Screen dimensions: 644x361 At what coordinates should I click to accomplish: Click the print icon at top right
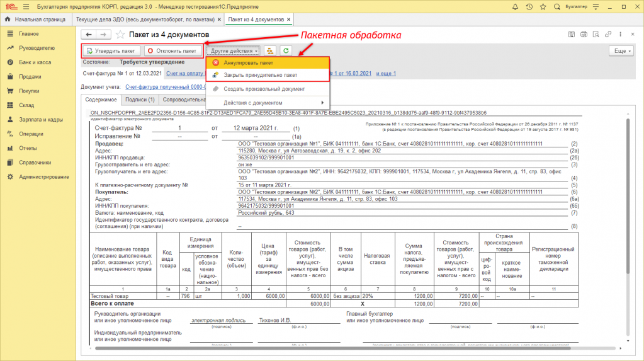[x=584, y=35]
